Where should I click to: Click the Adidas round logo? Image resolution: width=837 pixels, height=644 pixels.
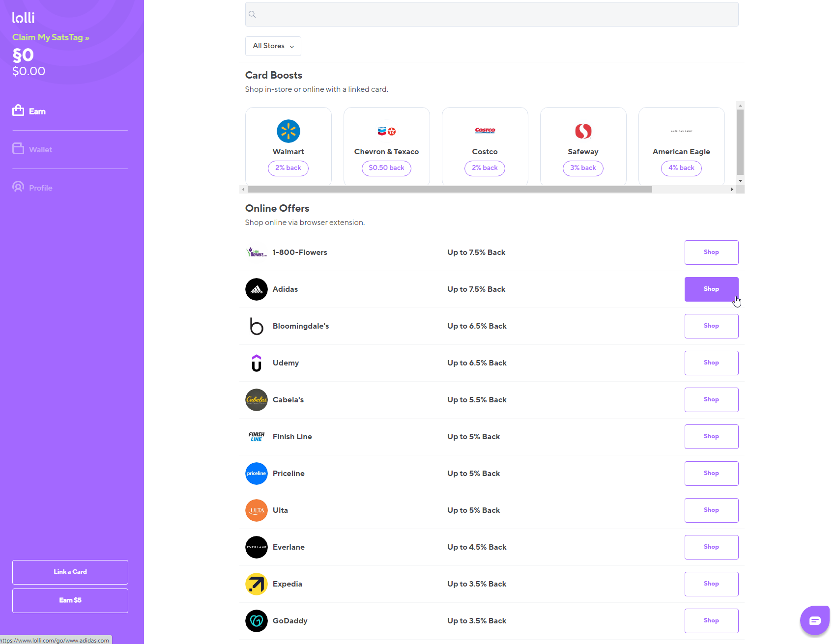pyautogui.click(x=257, y=289)
